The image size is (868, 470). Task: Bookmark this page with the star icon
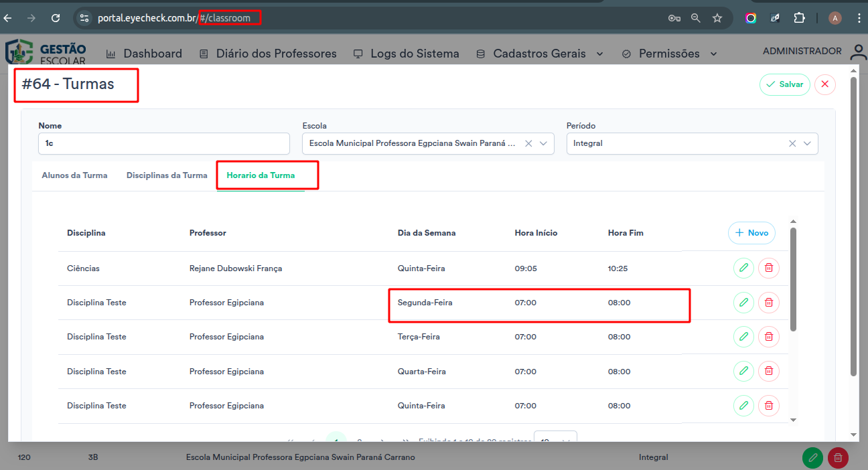coord(717,18)
